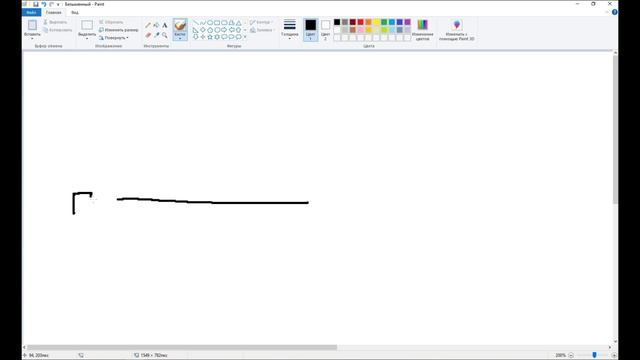Screen dimensions: 640x360
Task: Click the Copy button
Action: coord(58,30)
